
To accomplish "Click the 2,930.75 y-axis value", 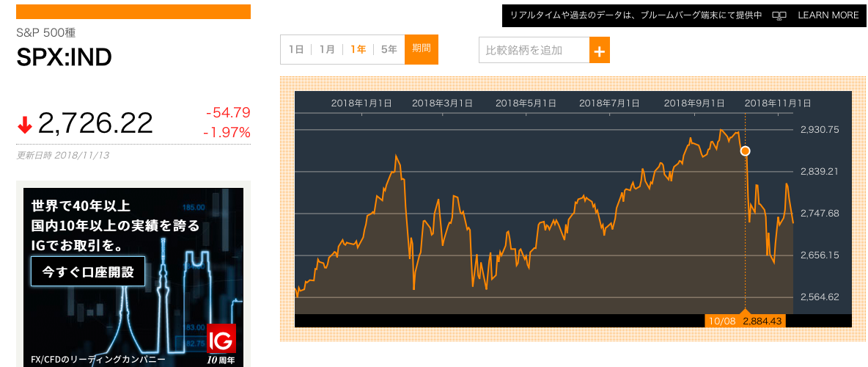I will point(820,130).
